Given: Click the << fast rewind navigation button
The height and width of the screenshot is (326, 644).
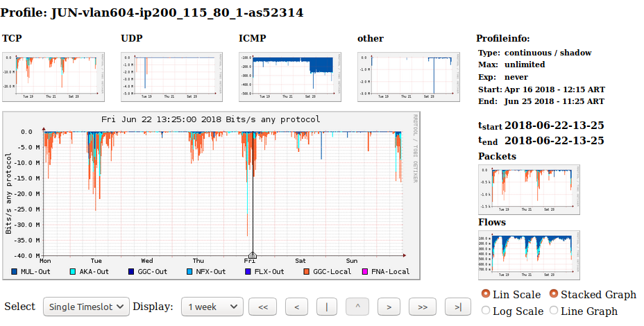Looking at the screenshot, I should pyautogui.click(x=262, y=307).
